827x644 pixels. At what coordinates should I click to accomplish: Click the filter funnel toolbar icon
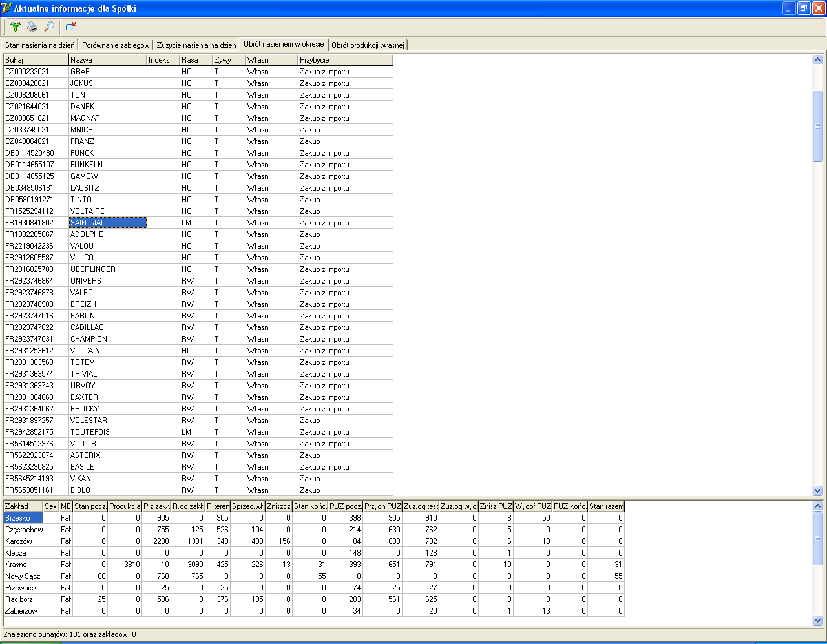tap(16, 27)
